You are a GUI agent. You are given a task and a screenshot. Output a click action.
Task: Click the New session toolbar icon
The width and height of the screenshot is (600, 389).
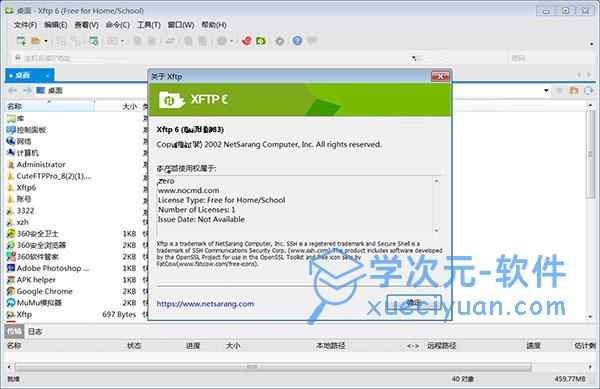pos(21,41)
